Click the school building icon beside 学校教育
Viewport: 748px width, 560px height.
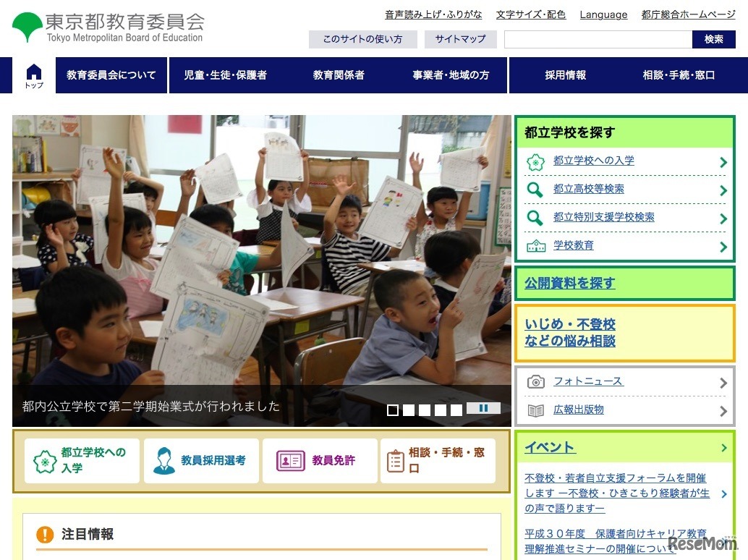pyautogui.click(x=535, y=246)
